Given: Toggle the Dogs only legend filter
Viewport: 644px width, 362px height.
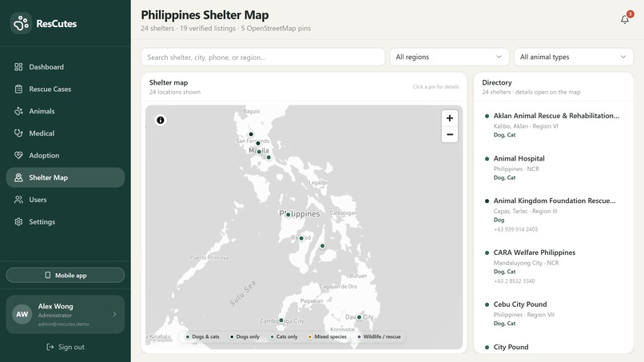Looking at the screenshot, I should coord(244,336).
